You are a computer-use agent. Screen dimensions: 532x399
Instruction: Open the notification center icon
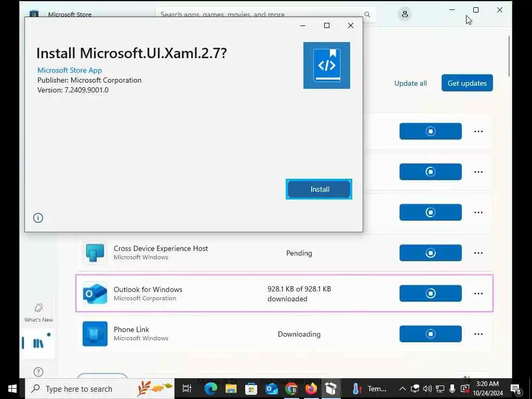516,389
